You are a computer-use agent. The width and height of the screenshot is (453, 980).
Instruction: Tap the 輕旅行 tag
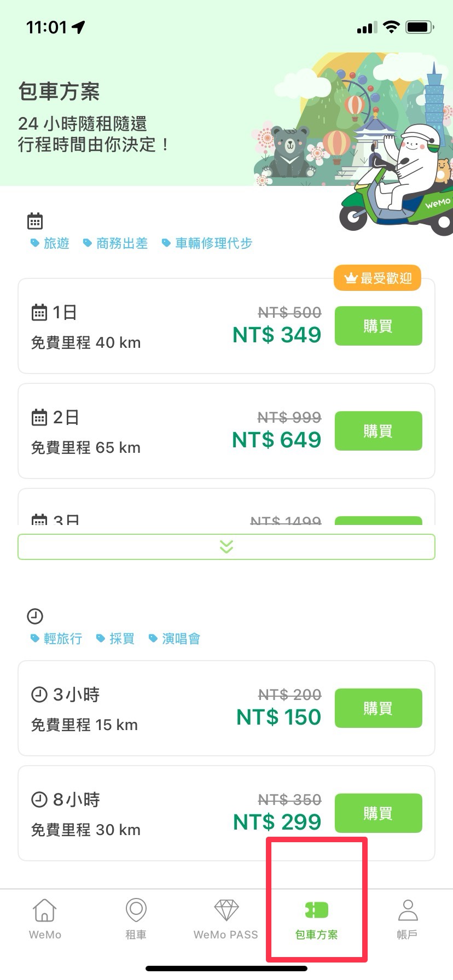tap(57, 639)
